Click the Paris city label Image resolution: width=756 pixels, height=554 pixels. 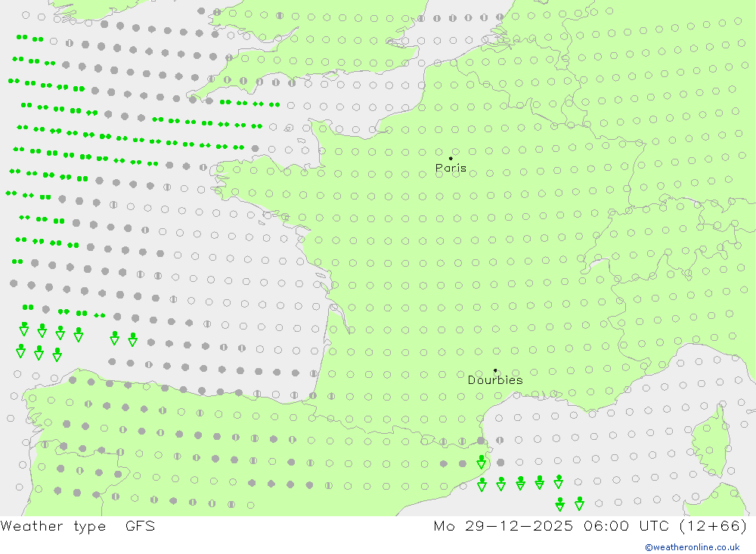coord(451,169)
